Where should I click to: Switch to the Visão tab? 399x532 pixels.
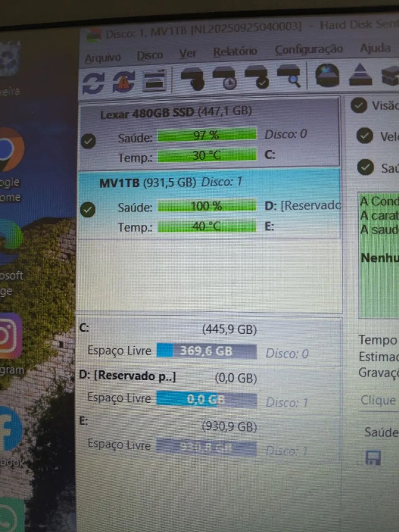click(375, 106)
